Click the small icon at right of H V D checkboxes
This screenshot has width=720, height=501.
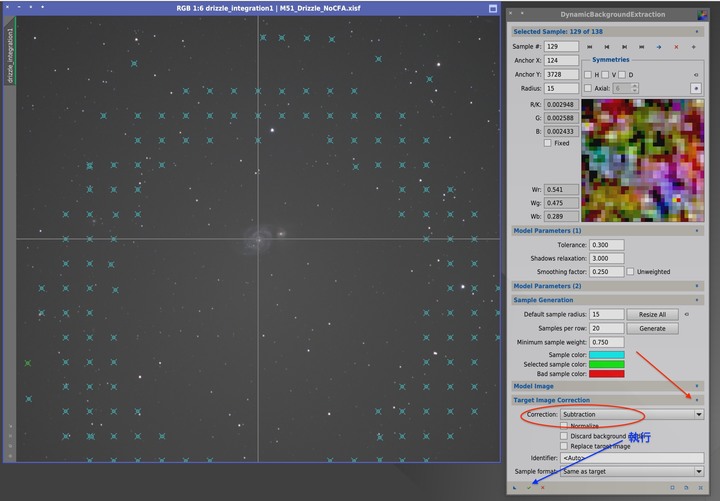click(x=696, y=75)
